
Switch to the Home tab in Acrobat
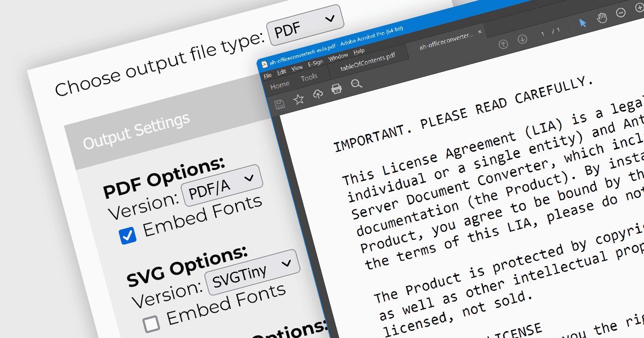pos(280,85)
